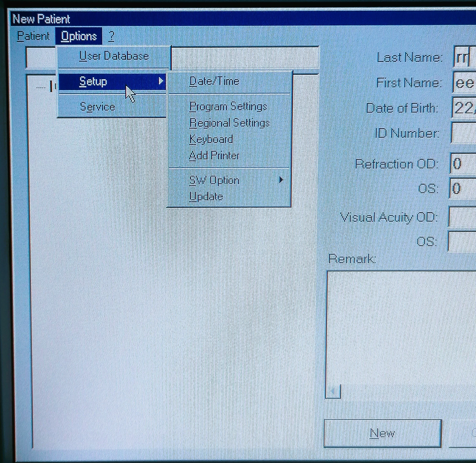Open the question mark help menu
The width and height of the screenshot is (476, 463).
(111, 36)
